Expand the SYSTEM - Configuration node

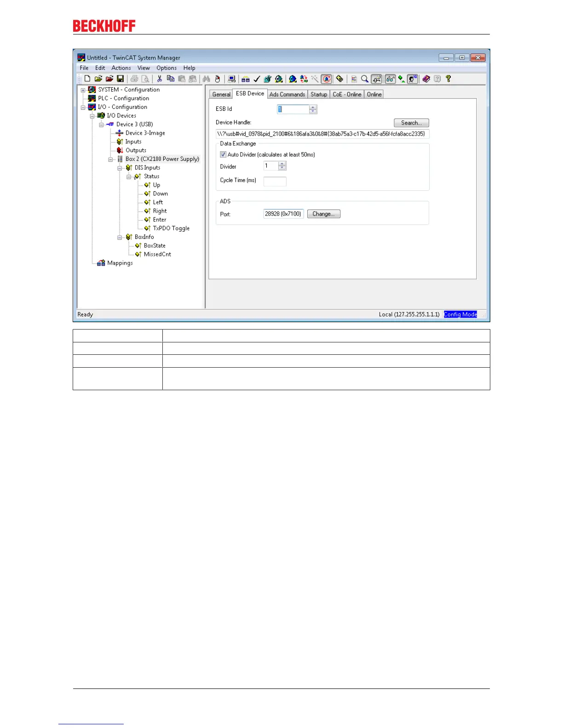[83, 90]
